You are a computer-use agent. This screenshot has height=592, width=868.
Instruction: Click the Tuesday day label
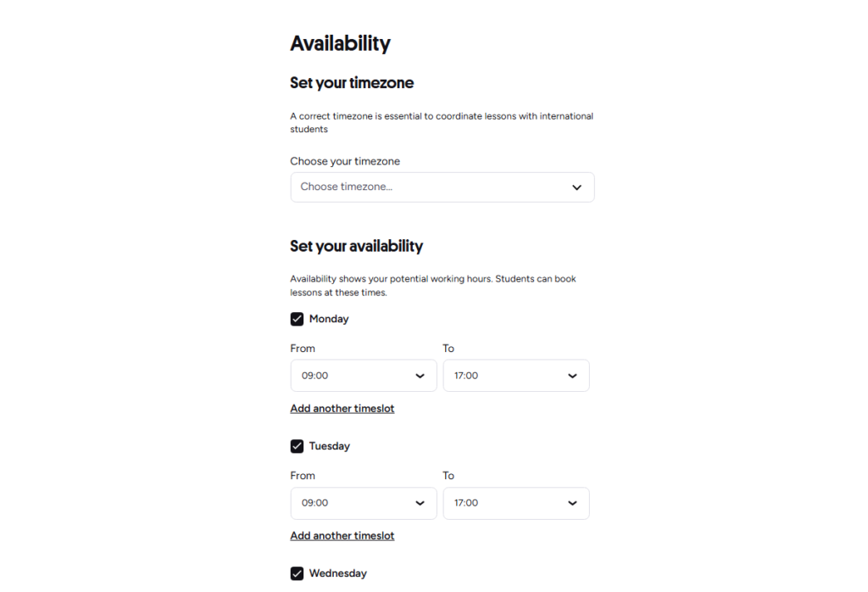(330, 446)
